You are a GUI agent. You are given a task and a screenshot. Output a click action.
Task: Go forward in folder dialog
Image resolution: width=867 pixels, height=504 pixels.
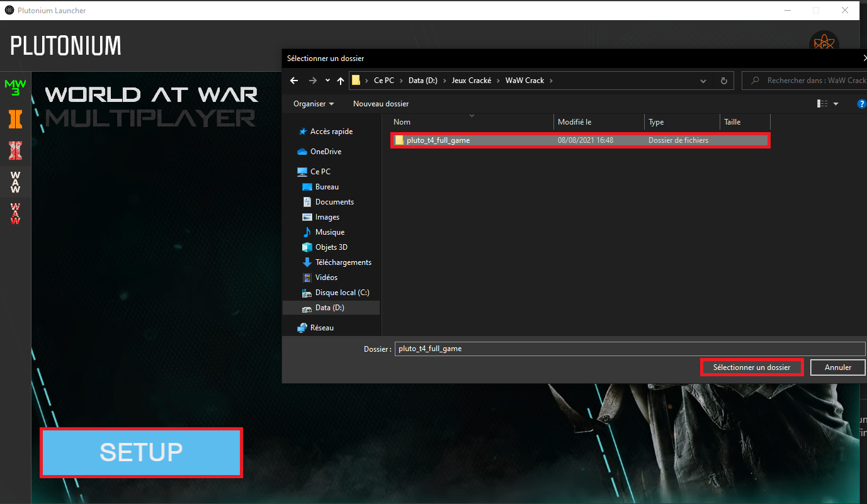(x=313, y=81)
